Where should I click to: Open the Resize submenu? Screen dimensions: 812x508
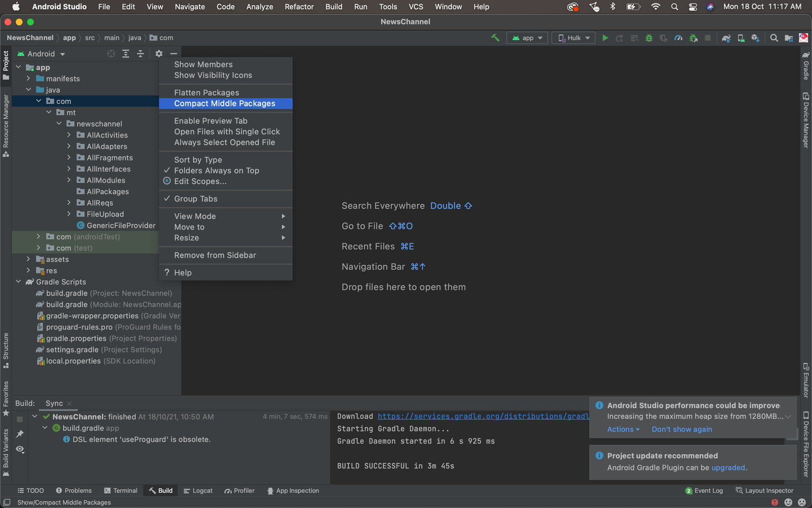(226, 238)
